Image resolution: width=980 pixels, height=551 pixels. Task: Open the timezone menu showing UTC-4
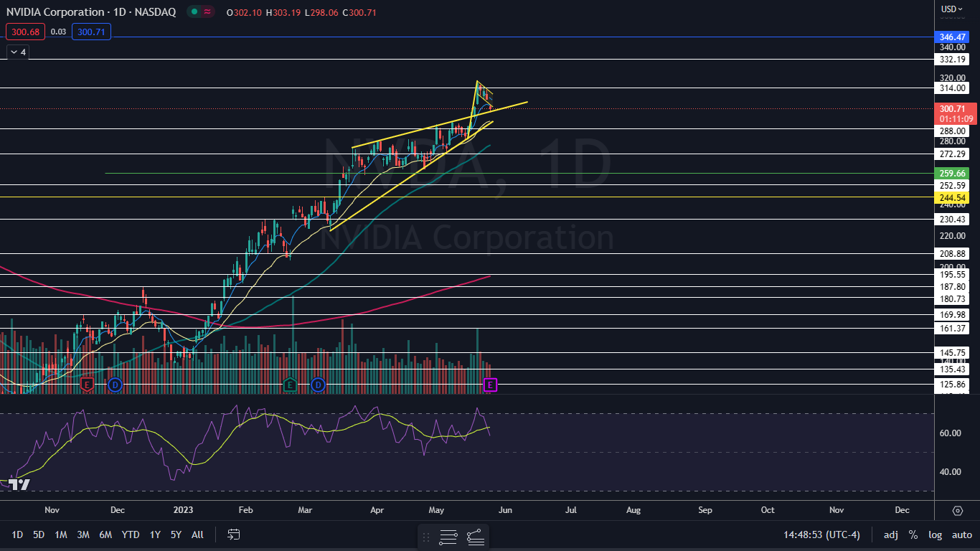pos(821,534)
